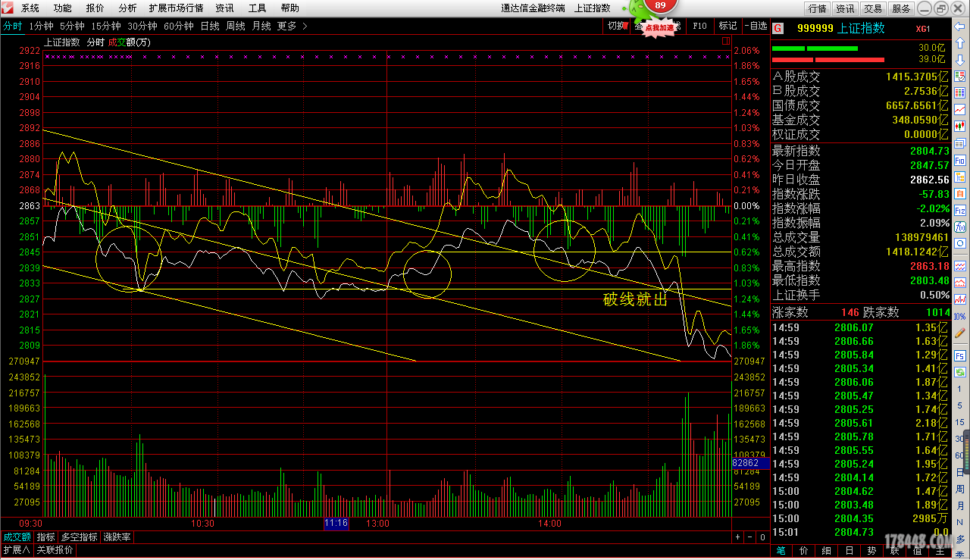This screenshot has height=560, width=970.
Task: Click the F10 icon in right sidebar
Action: coord(959,161)
